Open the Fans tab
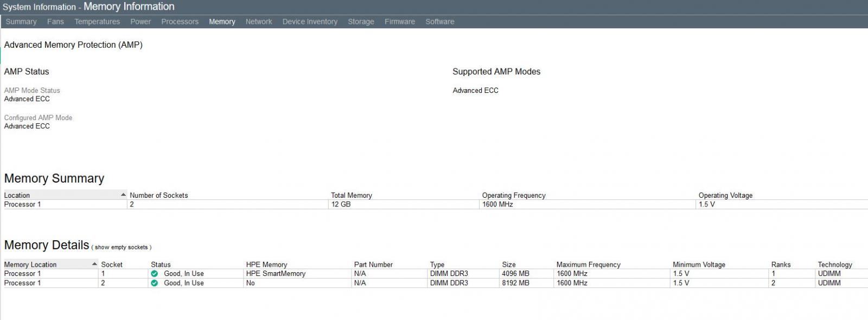868x320 pixels. point(55,22)
